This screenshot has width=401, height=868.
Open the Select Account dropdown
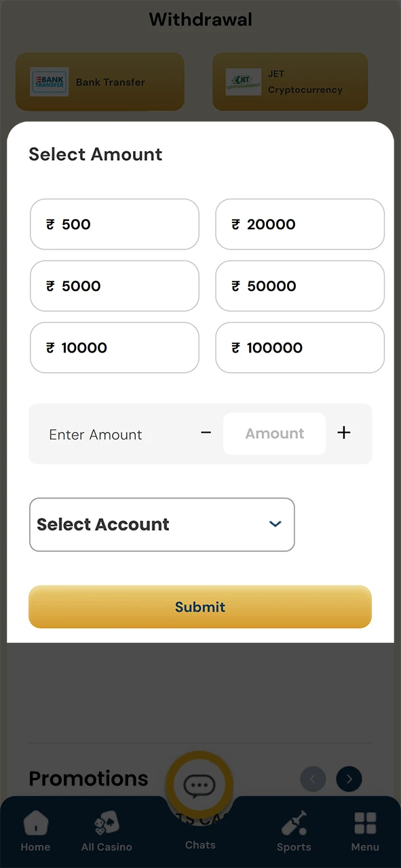click(161, 524)
